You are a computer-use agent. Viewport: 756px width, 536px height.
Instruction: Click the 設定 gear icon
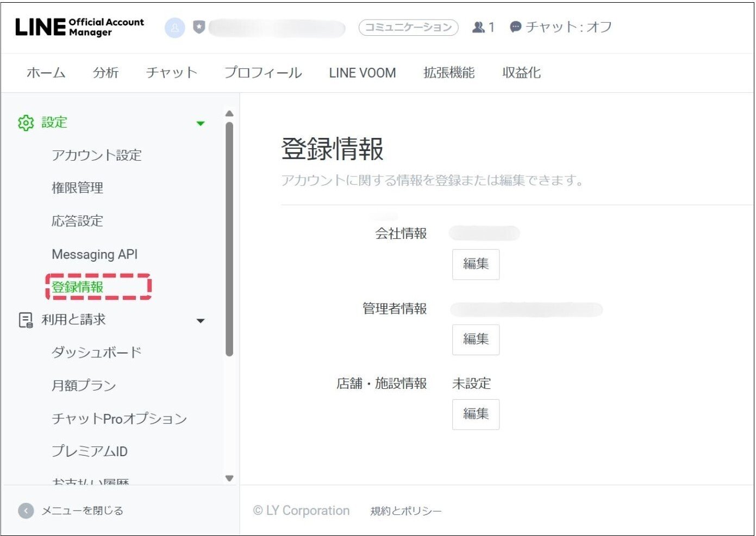coord(26,123)
